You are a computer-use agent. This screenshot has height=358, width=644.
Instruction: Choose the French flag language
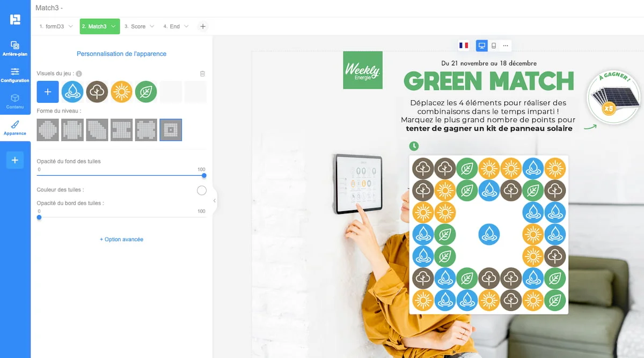(464, 46)
